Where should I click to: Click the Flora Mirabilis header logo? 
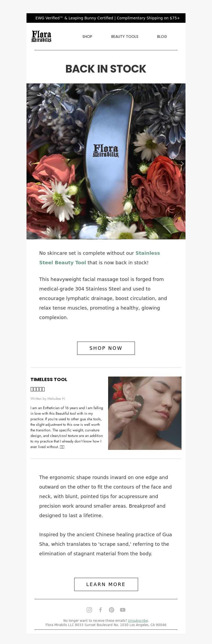pos(41,37)
